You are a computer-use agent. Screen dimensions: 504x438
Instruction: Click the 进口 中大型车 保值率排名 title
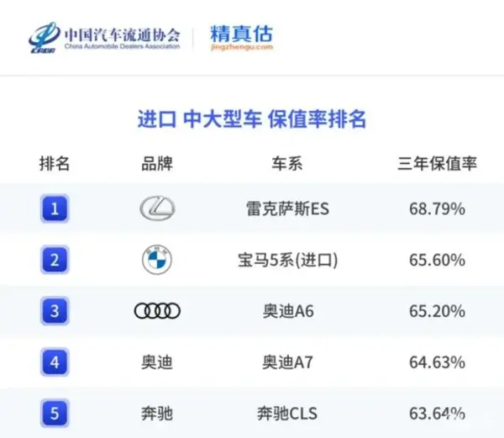coord(252,119)
